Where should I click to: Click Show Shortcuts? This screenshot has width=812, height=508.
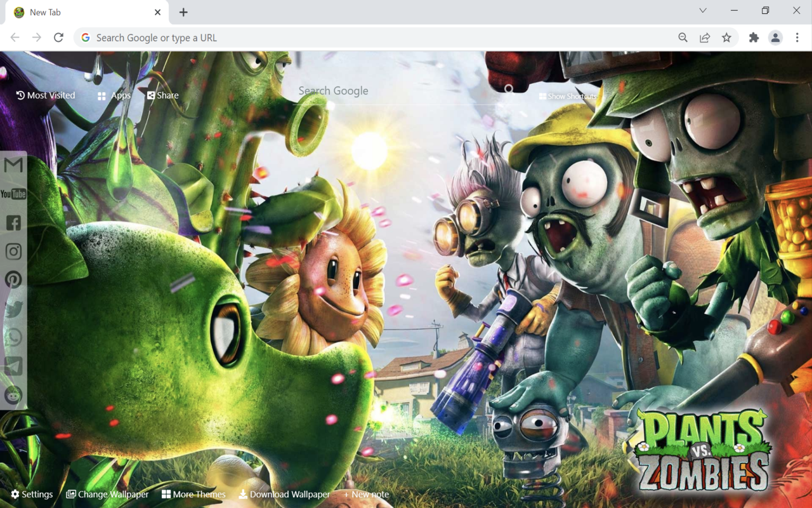568,97
